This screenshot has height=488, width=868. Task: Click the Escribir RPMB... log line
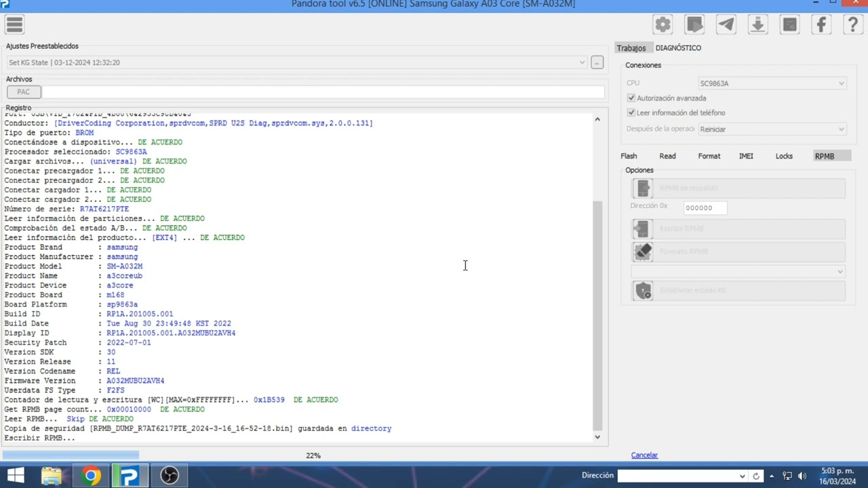coord(40,438)
